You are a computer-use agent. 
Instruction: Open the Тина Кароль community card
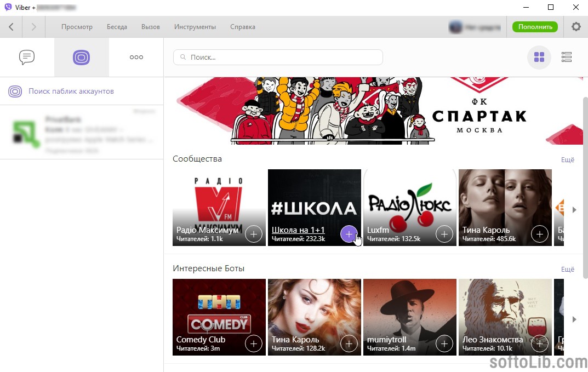[505, 208]
